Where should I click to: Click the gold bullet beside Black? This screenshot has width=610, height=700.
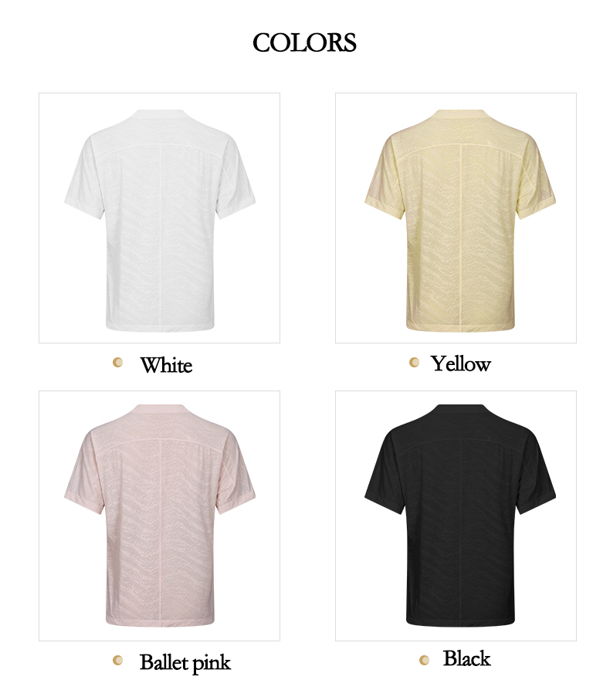click(x=424, y=660)
